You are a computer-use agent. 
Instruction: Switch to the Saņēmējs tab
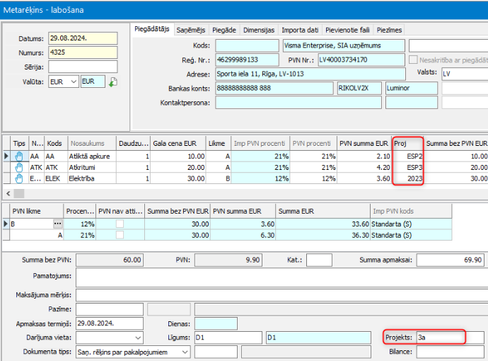pyautogui.click(x=191, y=30)
